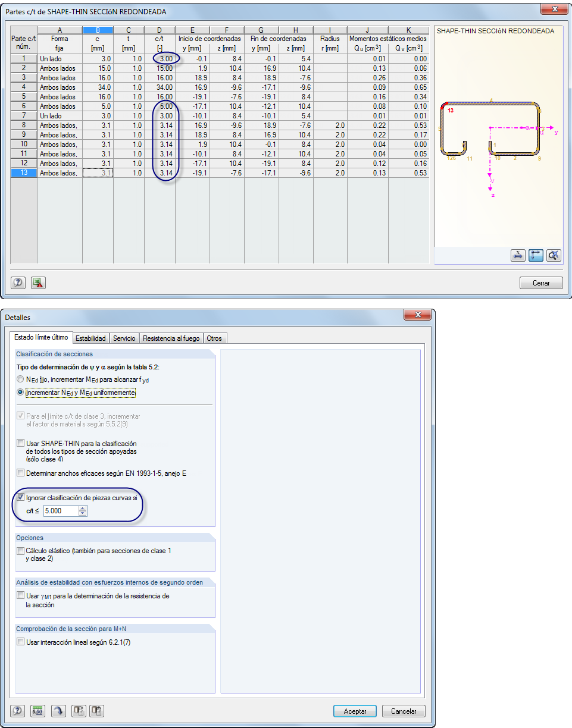Uncheck Ignorar clasificación de piezas curvas
This screenshot has width=572, height=728.
tap(21, 498)
